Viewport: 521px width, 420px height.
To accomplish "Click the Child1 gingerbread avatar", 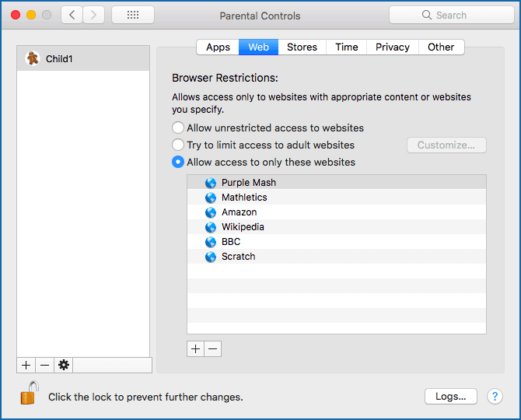I will 33,58.
